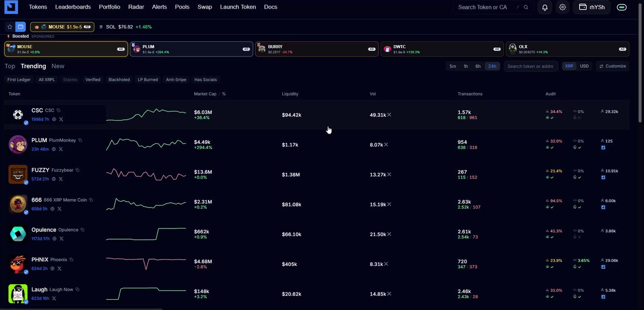Open the Leaderboards menu
The image size is (644, 310).
tap(73, 7)
